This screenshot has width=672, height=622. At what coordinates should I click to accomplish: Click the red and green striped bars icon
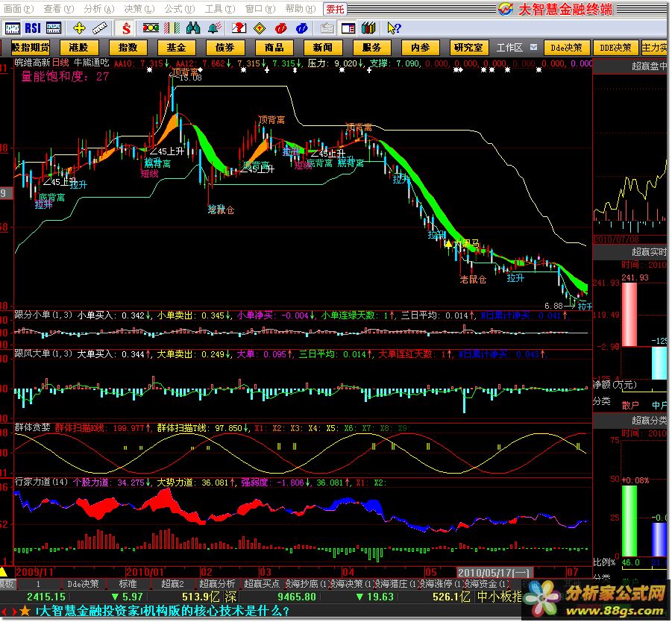pyautogui.click(x=172, y=28)
